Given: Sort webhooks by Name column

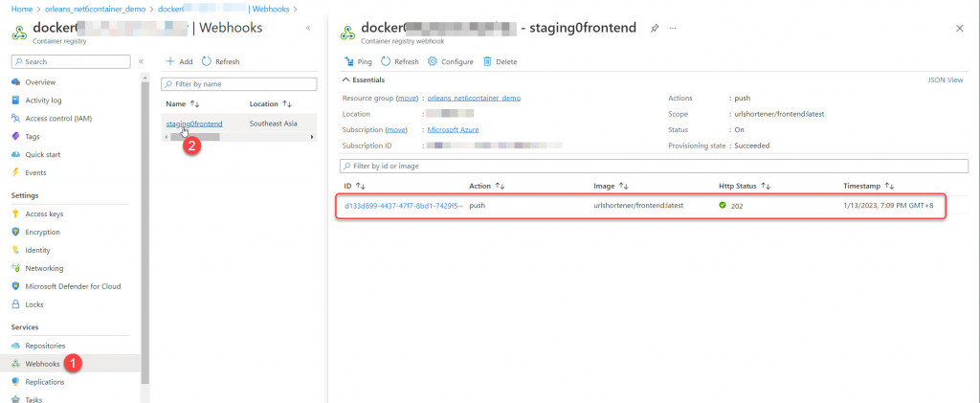Looking at the screenshot, I should (x=183, y=103).
